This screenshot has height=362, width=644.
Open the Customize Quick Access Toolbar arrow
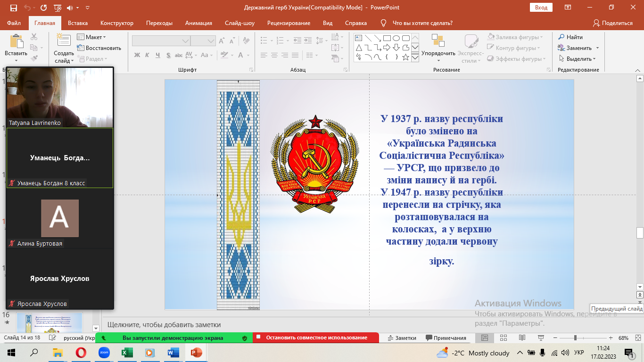tap(87, 8)
